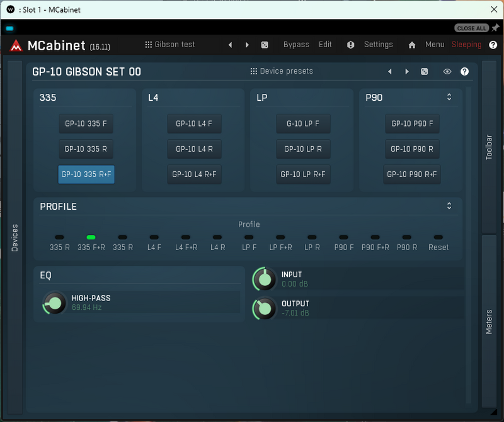Click the randomize dice icon beside Bypass

(265, 45)
